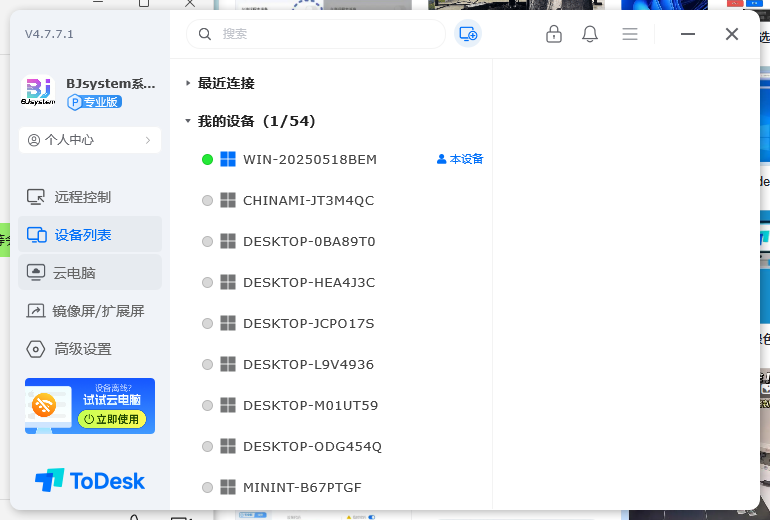This screenshot has width=770, height=520.
Task: Click the lock screen icon
Action: click(554, 34)
